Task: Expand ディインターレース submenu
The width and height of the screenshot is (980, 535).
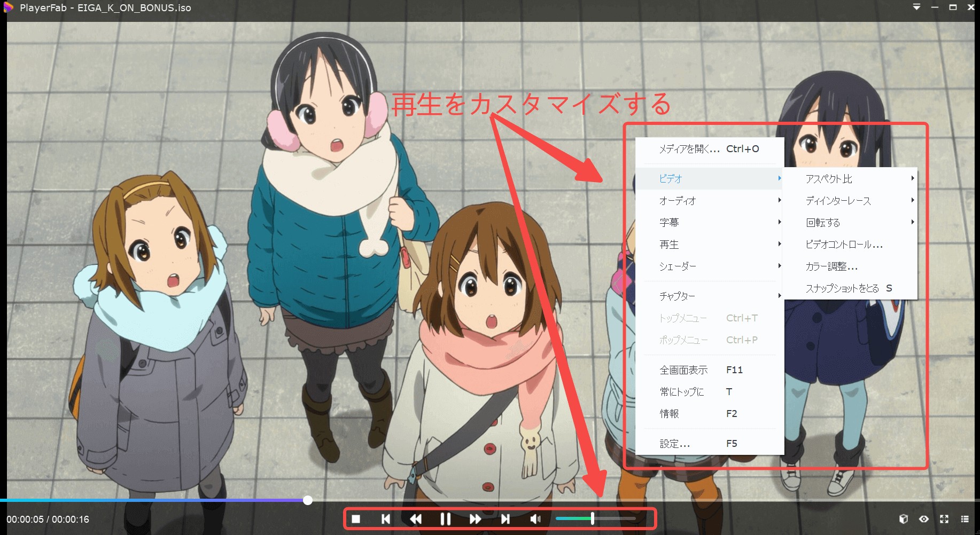Action: click(851, 200)
